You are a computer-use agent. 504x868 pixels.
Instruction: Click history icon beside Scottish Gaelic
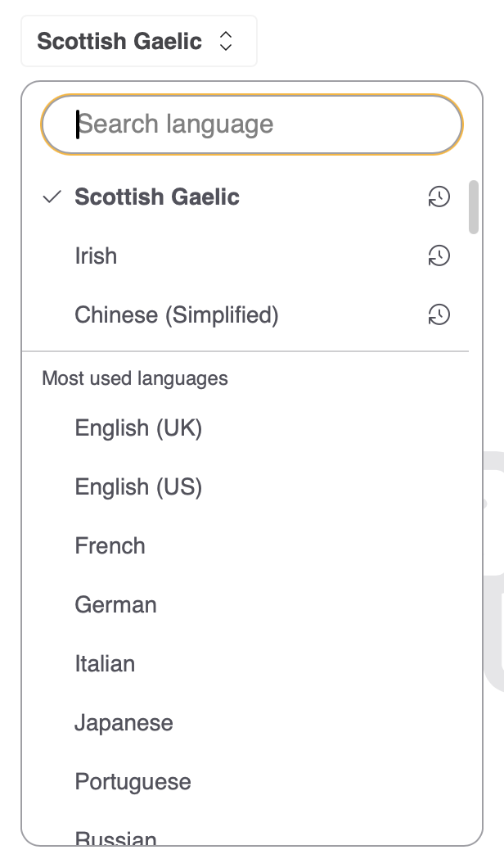[439, 197]
